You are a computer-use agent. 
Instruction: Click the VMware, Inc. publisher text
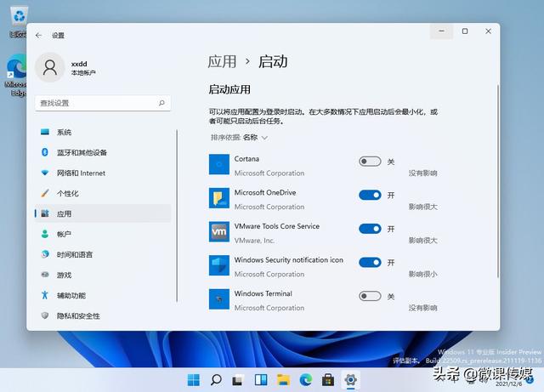tap(254, 241)
